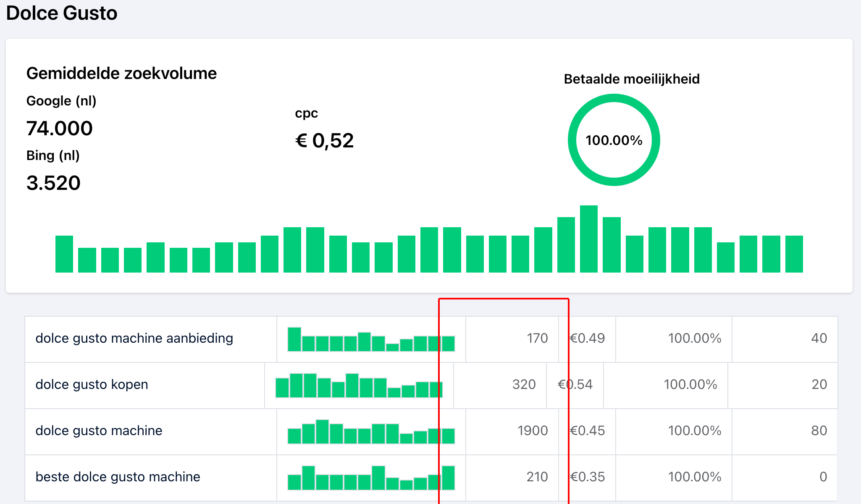861x504 pixels.
Task: Click the cpc label
Action: pyautogui.click(x=307, y=113)
